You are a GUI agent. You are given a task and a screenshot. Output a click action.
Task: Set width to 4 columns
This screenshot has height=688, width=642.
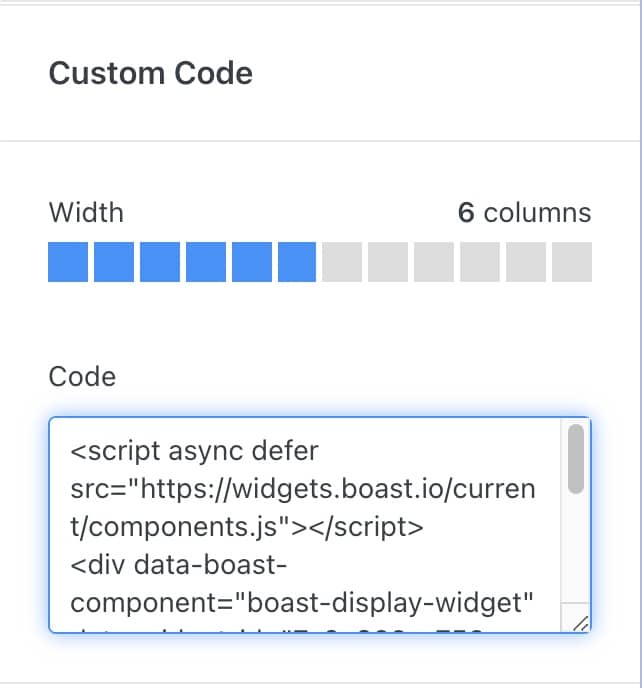tap(206, 262)
